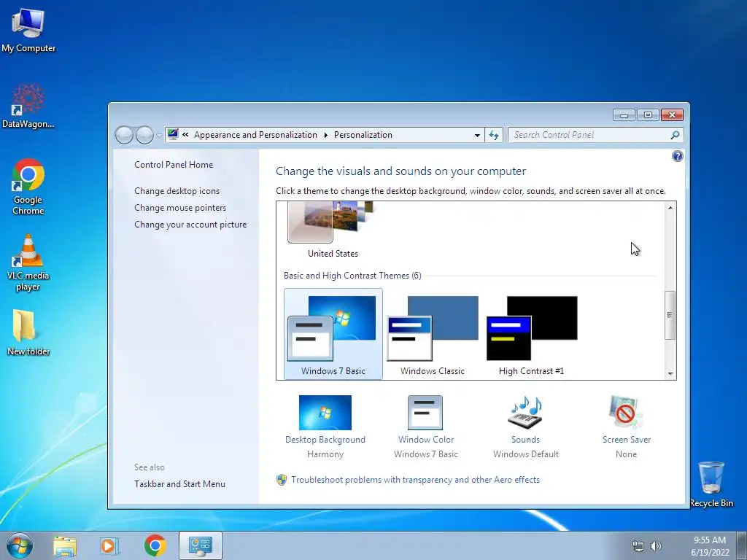Click the network tray icon

coord(638,546)
